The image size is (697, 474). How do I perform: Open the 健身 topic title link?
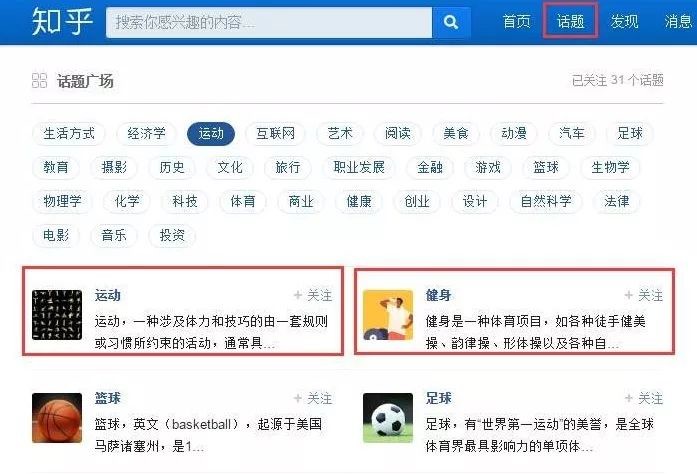[x=438, y=295]
